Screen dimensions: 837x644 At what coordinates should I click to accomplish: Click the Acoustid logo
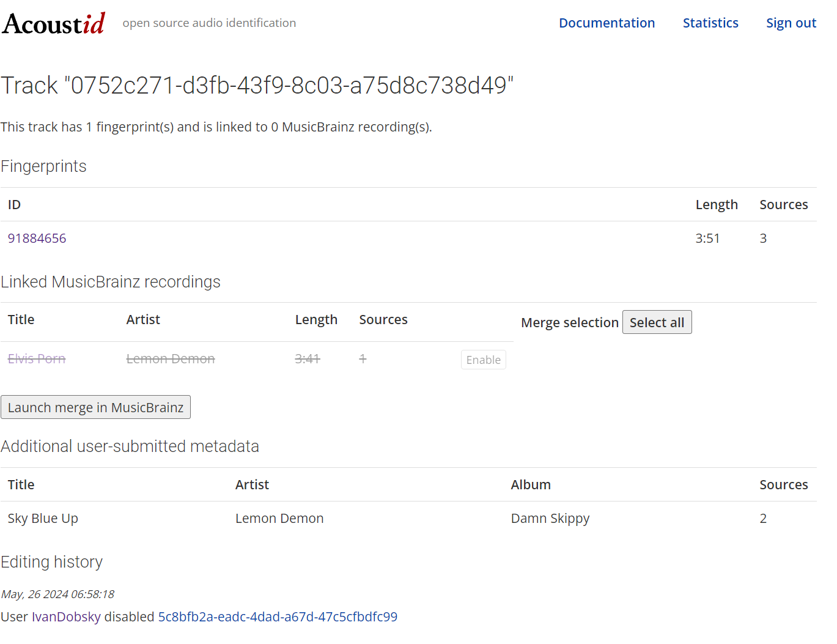pos(53,22)
